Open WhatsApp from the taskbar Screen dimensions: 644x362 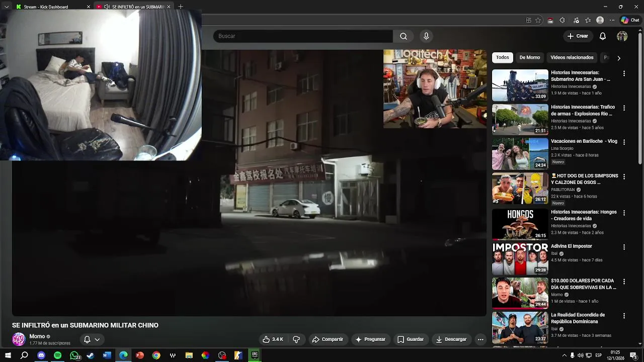[74, 355]
